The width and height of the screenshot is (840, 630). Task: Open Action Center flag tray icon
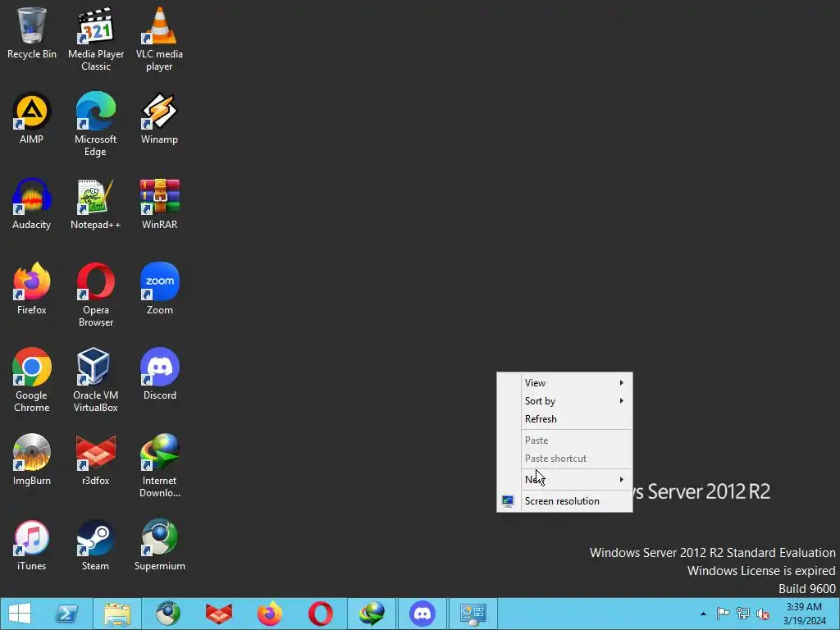point(723,614)
